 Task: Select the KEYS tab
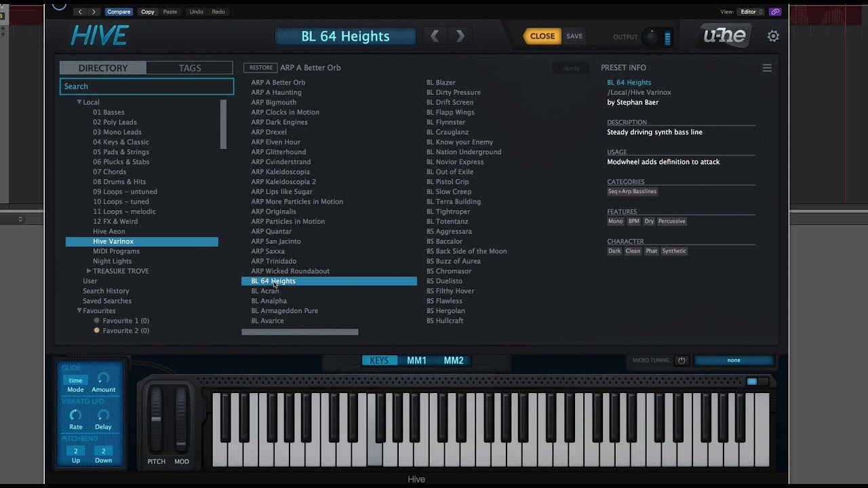pos(380,361)
